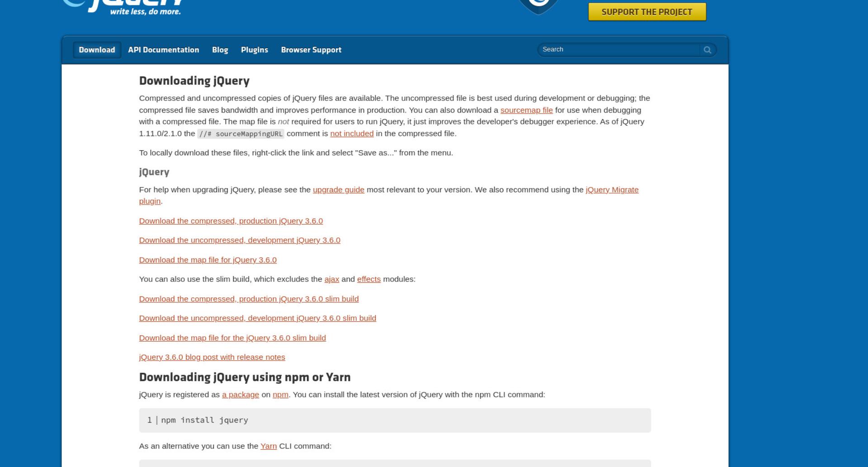Open the upgrade guide link

tap(338, 190)
